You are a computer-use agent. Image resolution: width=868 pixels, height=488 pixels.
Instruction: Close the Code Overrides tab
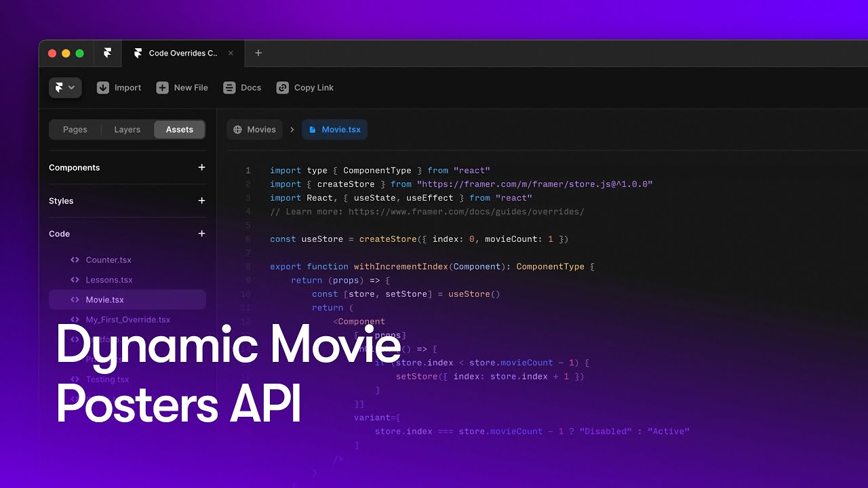point(231,53)
